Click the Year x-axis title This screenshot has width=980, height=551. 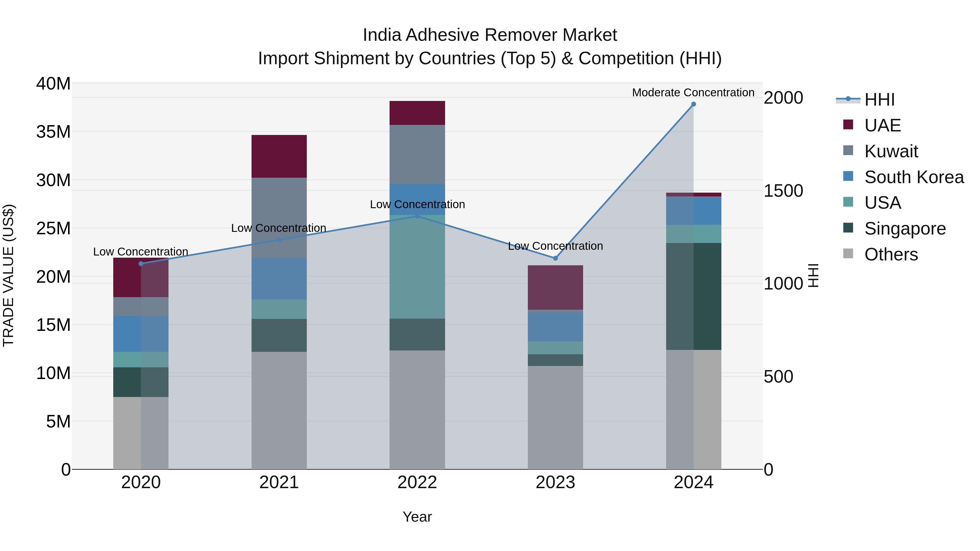(417, 517)
